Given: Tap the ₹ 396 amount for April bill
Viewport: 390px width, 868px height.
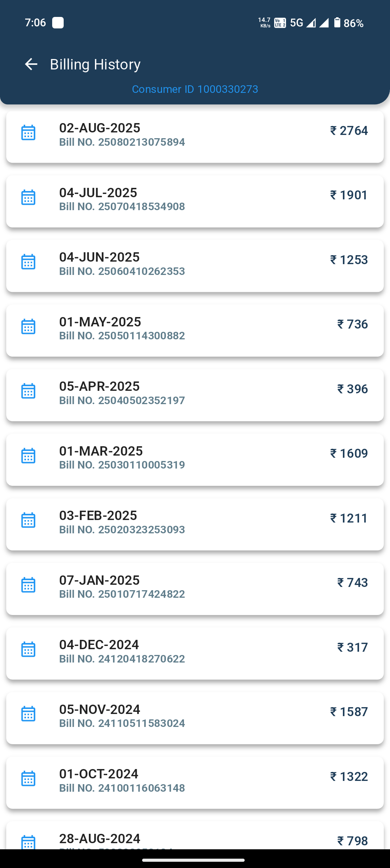Looking at the screenshot, I should coord(352,389).
